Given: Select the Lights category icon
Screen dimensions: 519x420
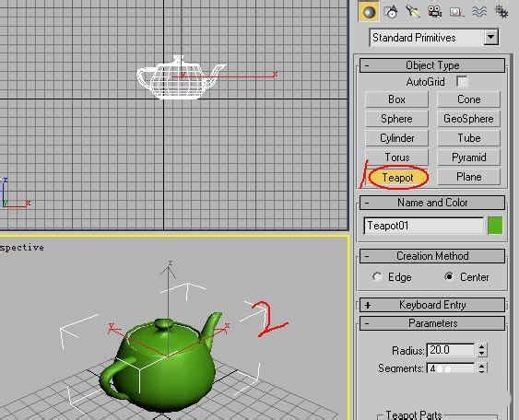Looking at the screenshot, I should pos(413,12).
